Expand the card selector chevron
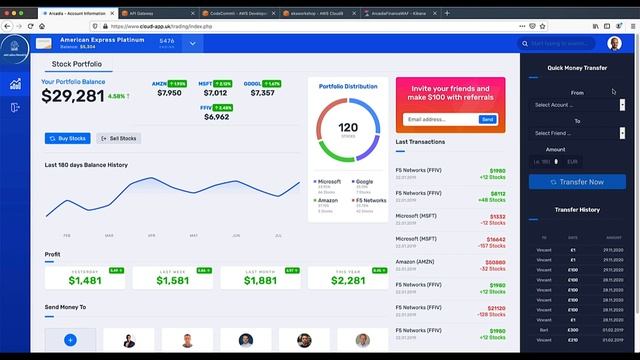The image size is (640, 360). coord(193,43)
